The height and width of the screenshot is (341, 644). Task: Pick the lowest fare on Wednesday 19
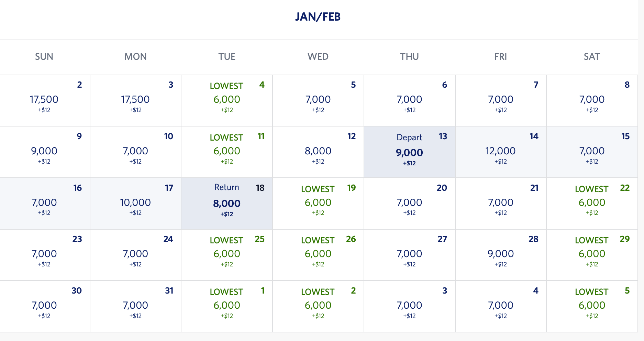tap(318, 203)
